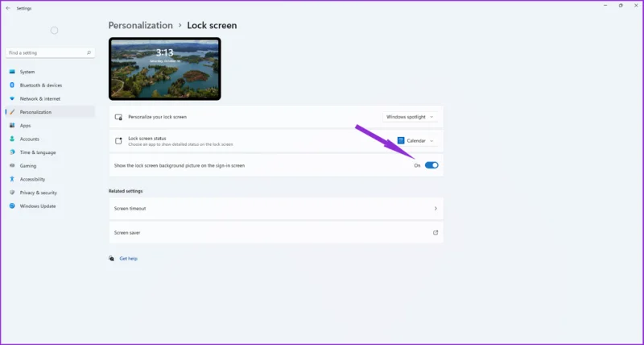The image size is (644, 345).
Task: Click the Settings window title text
Action: tap(24, 8)
